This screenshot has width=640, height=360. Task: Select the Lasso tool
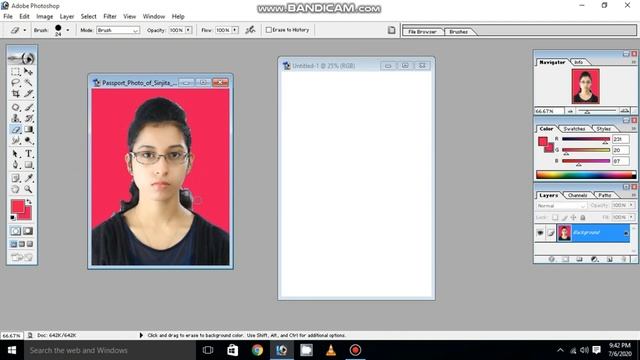click(16, 83)
